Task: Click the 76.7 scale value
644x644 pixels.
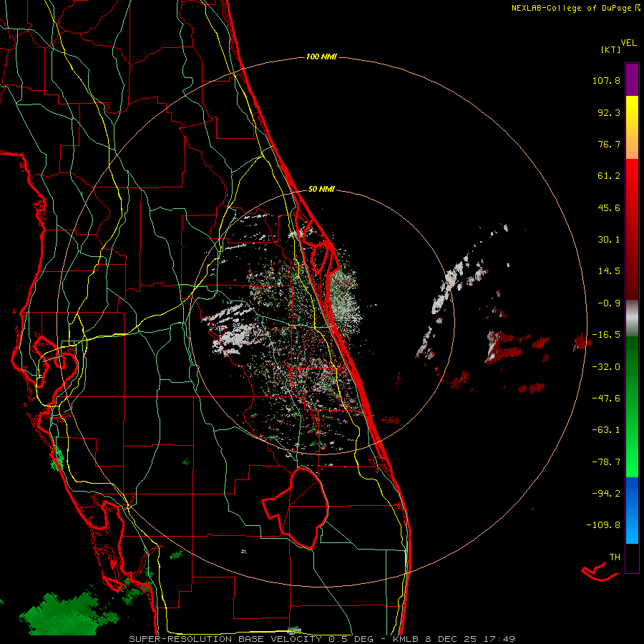Action: [609, 144]
